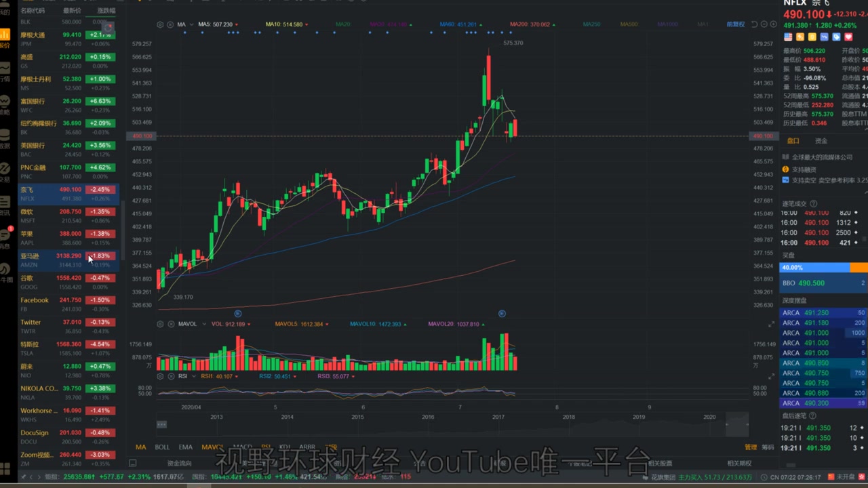Viewport: 868px width, 488px height.
Task: Zoom in chart with plus icon
Action: (x=773, y=24)
